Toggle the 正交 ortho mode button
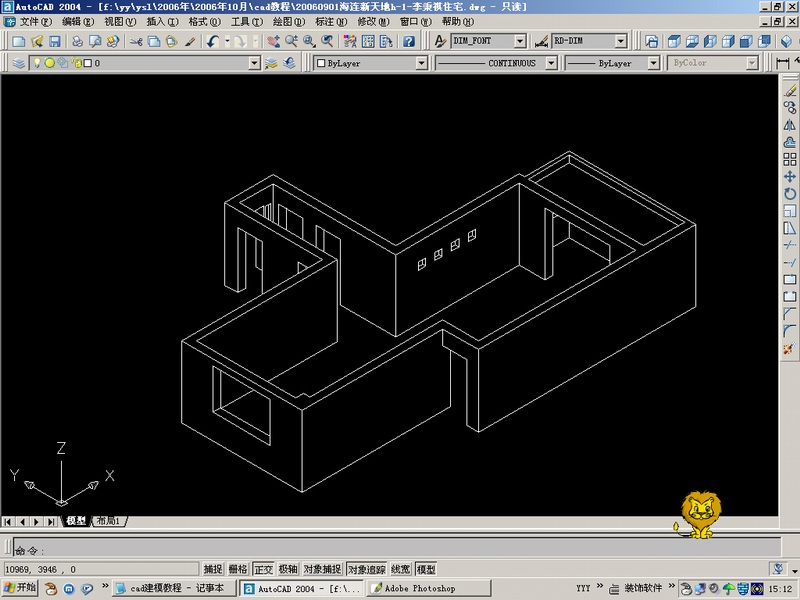Image resolution: width=800 pixels, height=600 pixels. 264,569
